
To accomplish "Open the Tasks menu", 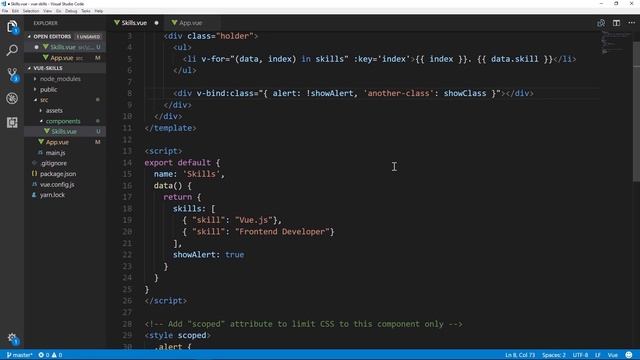I will click(86, 11).
